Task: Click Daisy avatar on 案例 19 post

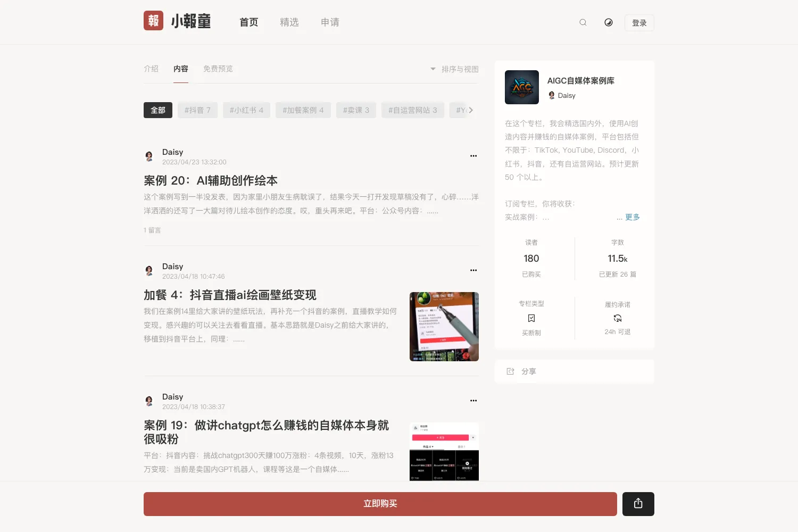Action: click(x=149, y=401)
